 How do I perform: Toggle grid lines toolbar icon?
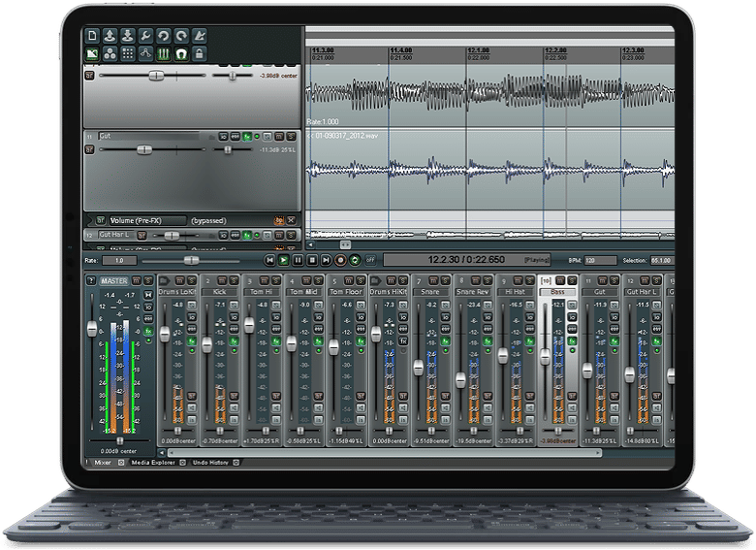tap(163, 53)
